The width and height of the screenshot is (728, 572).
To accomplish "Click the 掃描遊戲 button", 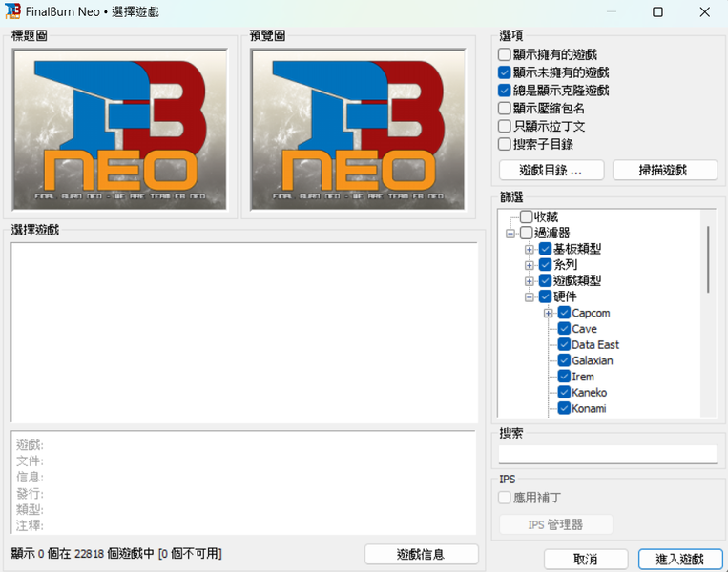I will tap(665, 171).
